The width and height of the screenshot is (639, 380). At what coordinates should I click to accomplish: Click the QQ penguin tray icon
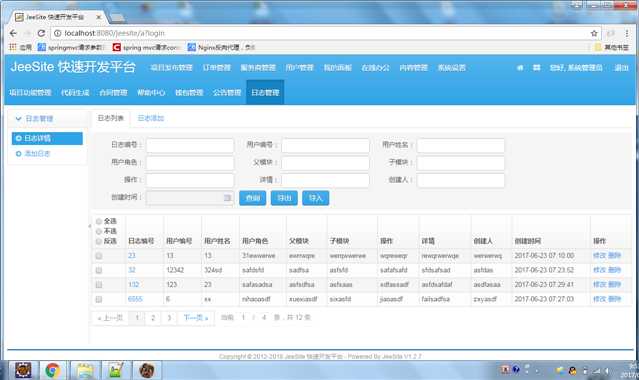[572, 370]
